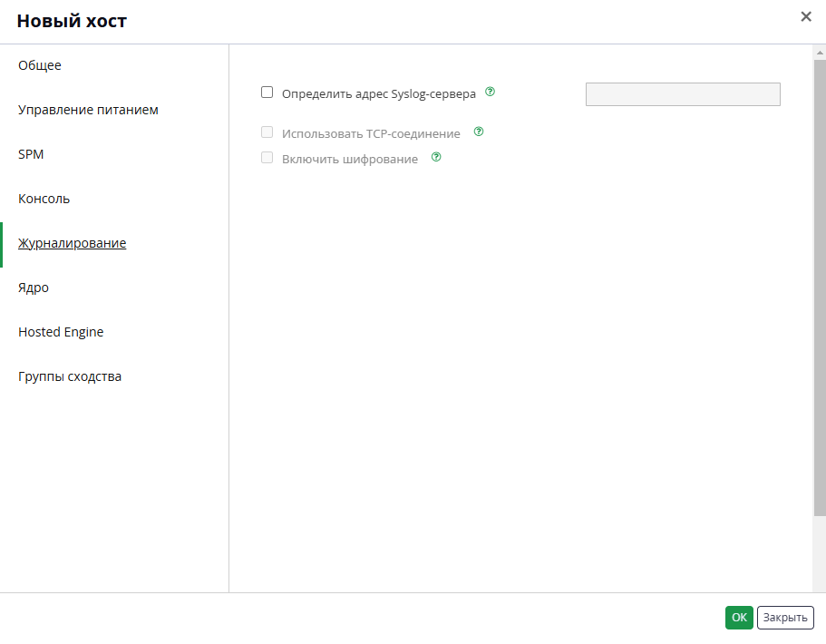Open help tooltip for Syslog server address
826x644 pixels.
(x=490, y=92)
